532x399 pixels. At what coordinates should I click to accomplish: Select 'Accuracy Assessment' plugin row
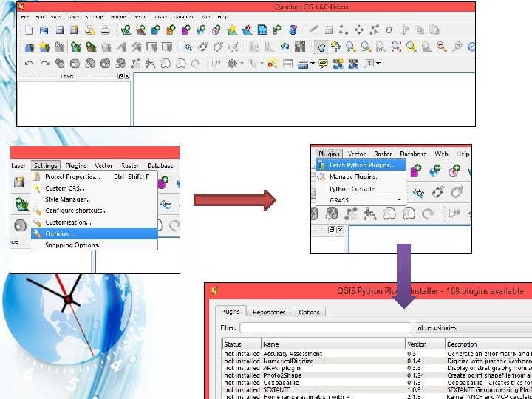coord(378,354)
